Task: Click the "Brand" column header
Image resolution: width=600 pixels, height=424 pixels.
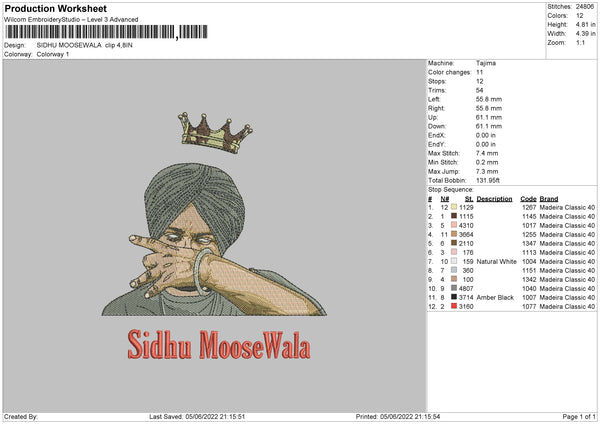Action: click(549, 199)
